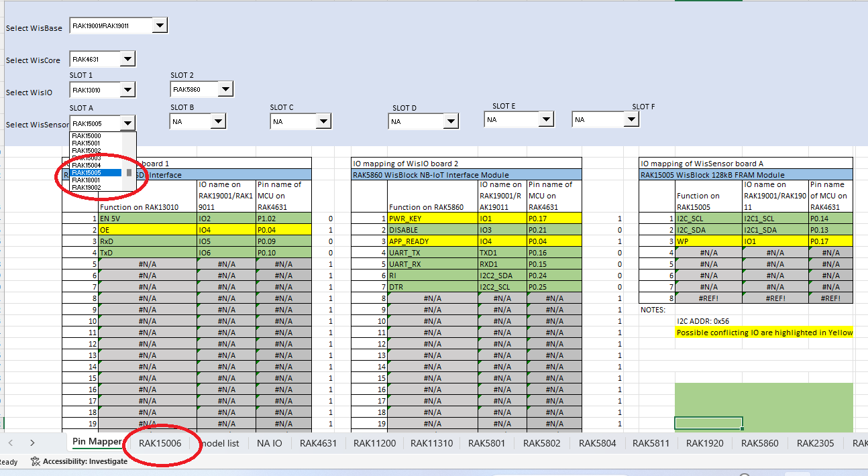Screen dimensions: 868x476
Task: Click the Accessibility Investigate status icon
Action: [36, 461]
